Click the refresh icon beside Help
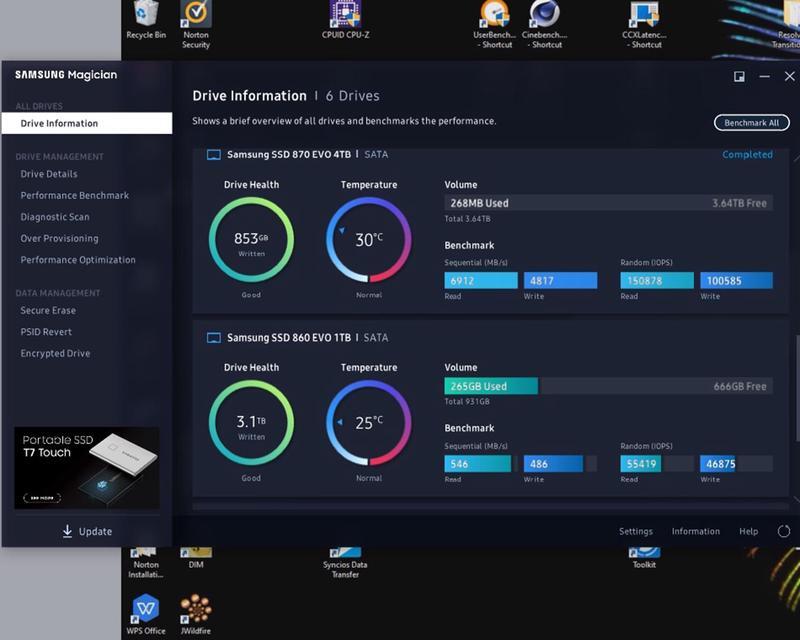This screenshot has width=800, height=640. (784, 531)
